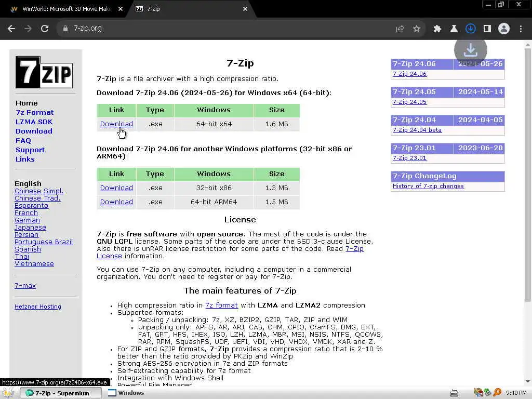Click the scrollbar down arrow
This screenshot has width=532, height=399.
[x=528, y=382]
